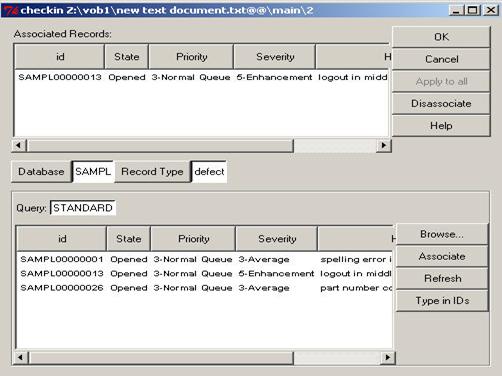Viewport: 502px width, 376px height.
Task: Click 'spelling error' headline cell
Action: coord(356,259)
